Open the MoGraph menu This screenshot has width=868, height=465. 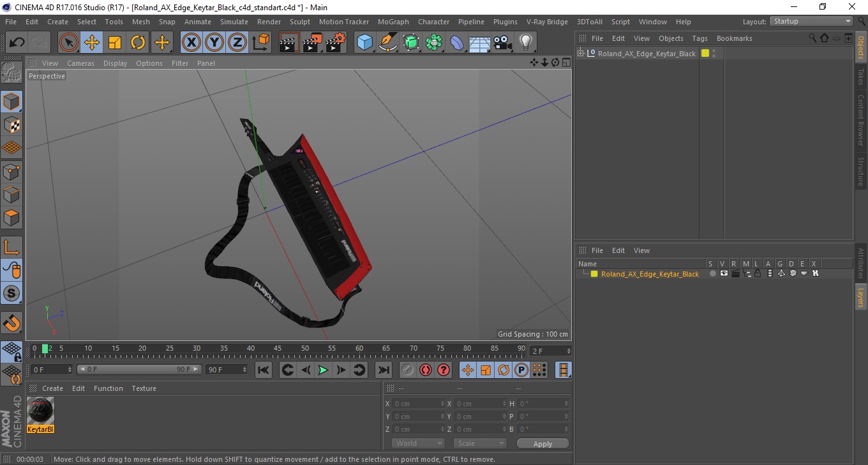[393, 22]
